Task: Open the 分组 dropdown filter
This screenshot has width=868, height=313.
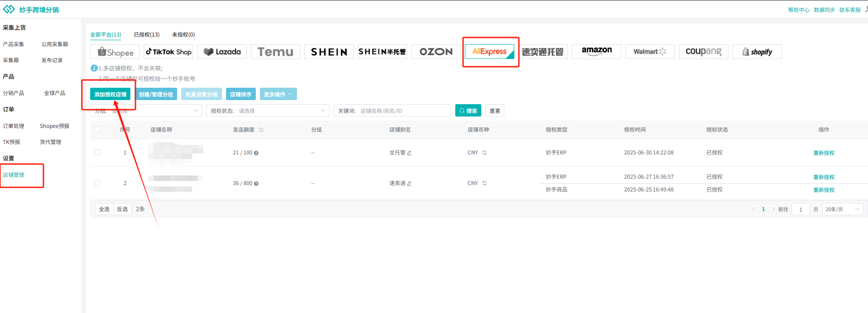Action: click(146, 111)
